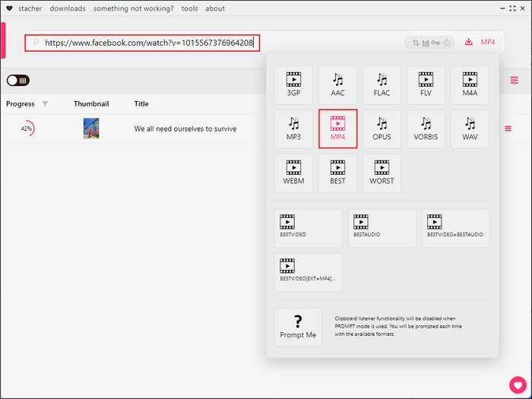Select the MP4 format tile

click(337, 129)
